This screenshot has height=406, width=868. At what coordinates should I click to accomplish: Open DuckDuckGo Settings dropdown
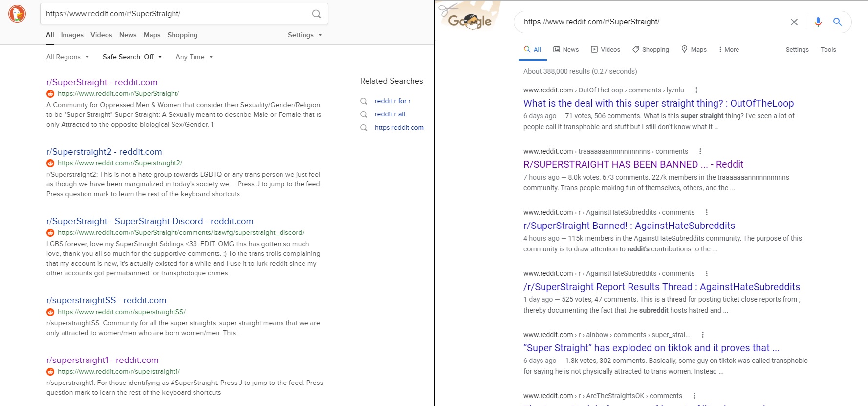[x=305, y=35]
